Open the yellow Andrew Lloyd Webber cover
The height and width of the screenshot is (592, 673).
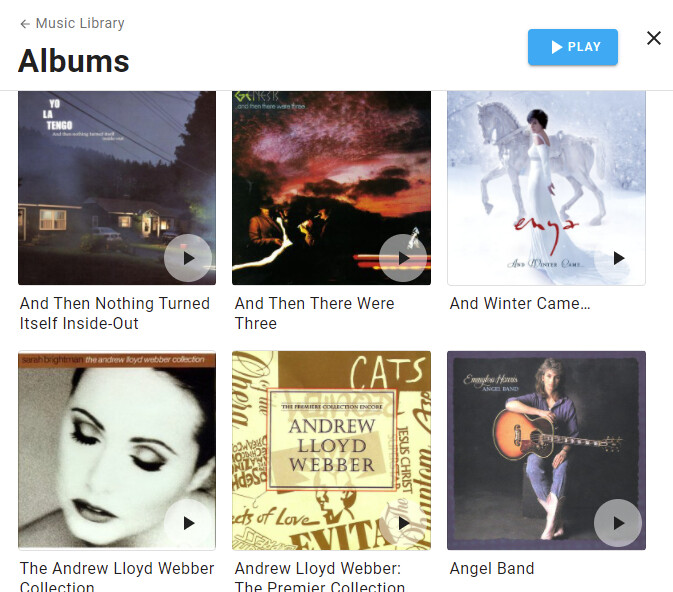point(331,450)
